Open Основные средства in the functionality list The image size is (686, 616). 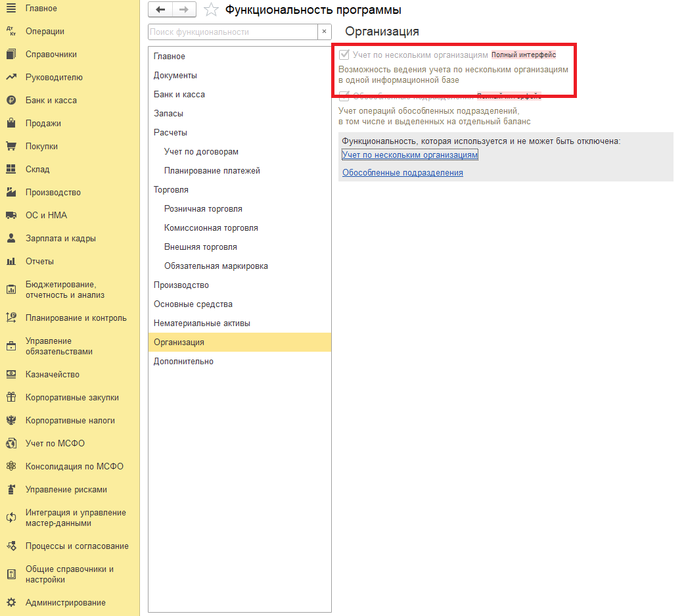click(x=193, y=304)
